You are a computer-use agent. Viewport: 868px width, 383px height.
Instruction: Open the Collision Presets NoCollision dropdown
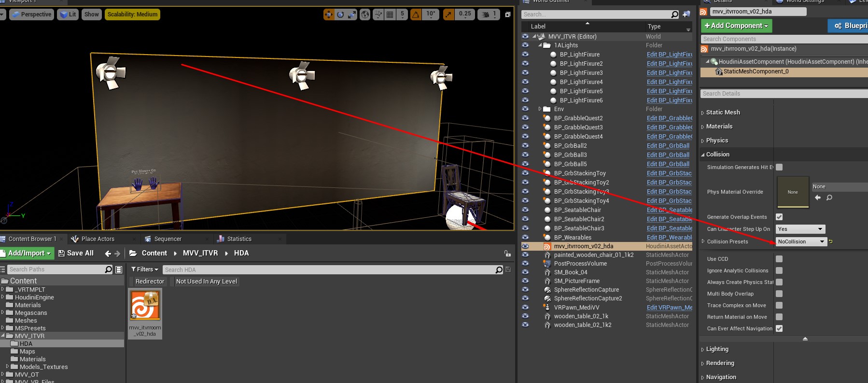[x=801, y=241]
